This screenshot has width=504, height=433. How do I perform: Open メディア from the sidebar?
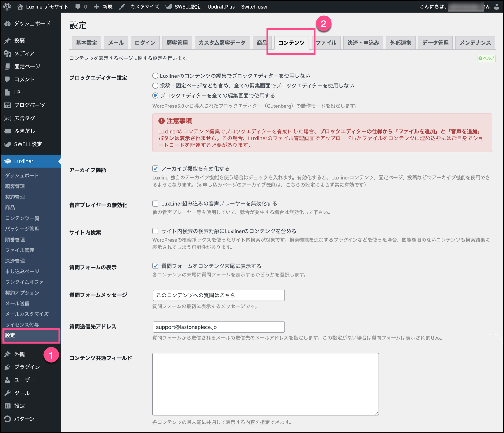pos(24,53)
